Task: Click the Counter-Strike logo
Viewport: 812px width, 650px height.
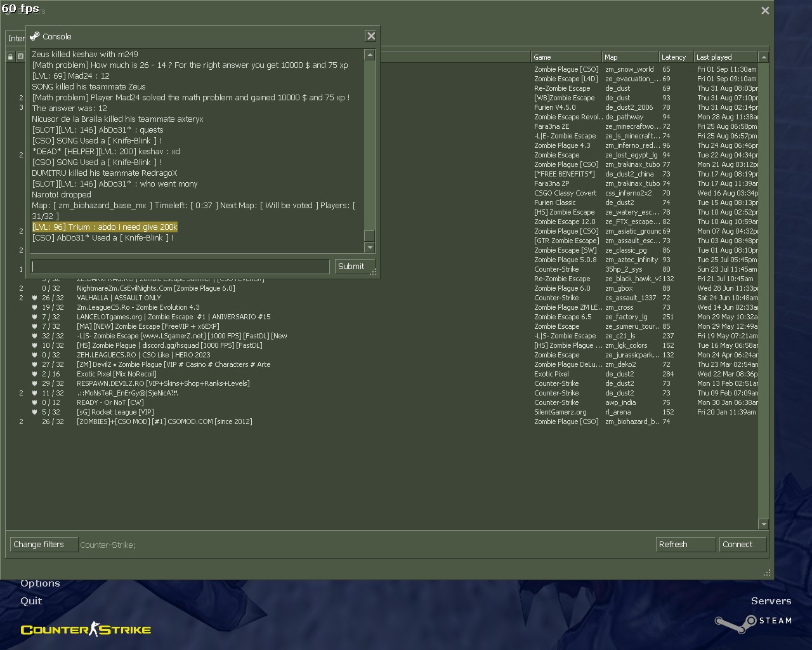Action: (x=86, y=629)
